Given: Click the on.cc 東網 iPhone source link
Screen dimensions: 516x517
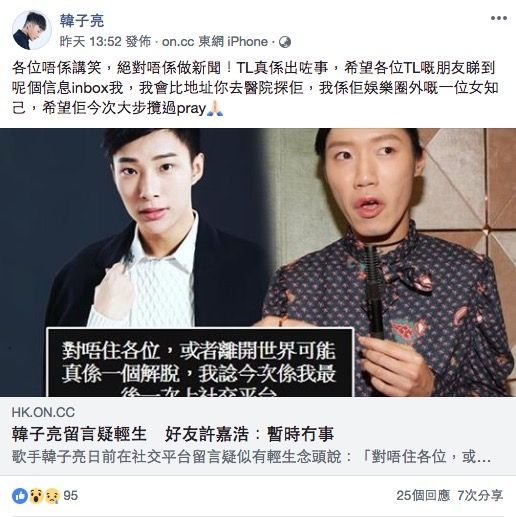Looking at the screenshot, I should (x=215, y=42).
